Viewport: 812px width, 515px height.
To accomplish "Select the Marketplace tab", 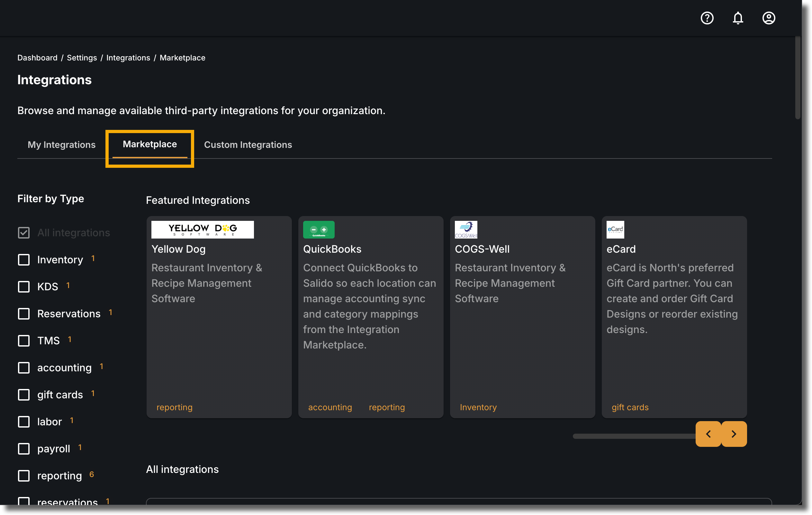I will (x=150, y=144).
